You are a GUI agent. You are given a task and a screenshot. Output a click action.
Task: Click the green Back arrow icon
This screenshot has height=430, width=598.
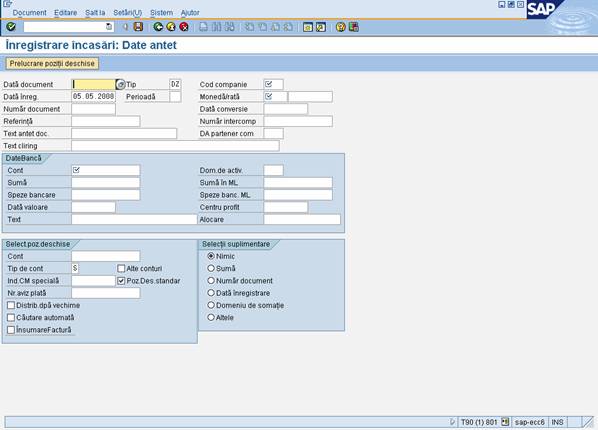(158, 27)
